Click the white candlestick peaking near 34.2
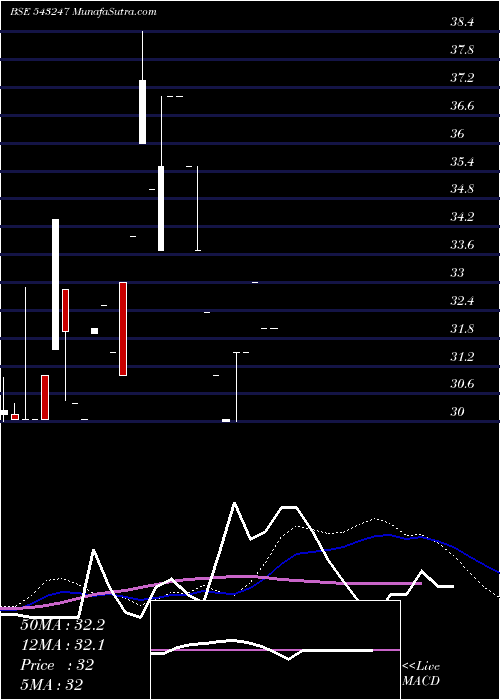The image size is (500, 700). point(55,284)
